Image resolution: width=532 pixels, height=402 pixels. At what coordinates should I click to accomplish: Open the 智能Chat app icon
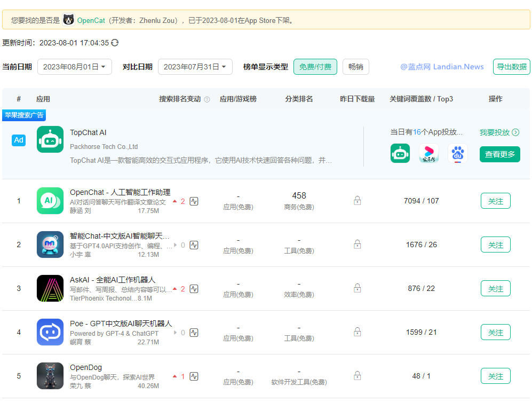coord(50,245)
